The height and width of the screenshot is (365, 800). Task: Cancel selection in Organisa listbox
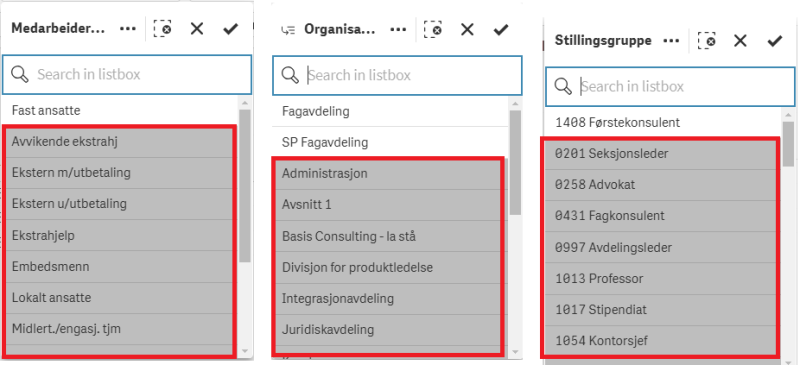467,30
